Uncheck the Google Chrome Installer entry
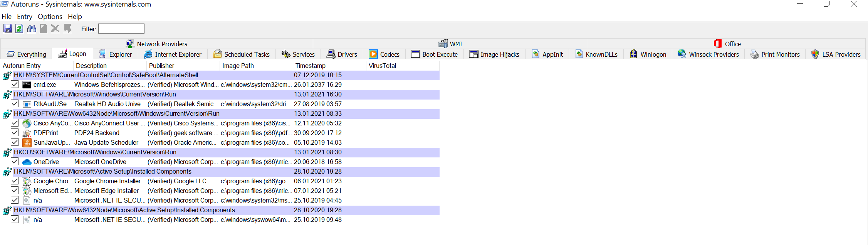 15,181
